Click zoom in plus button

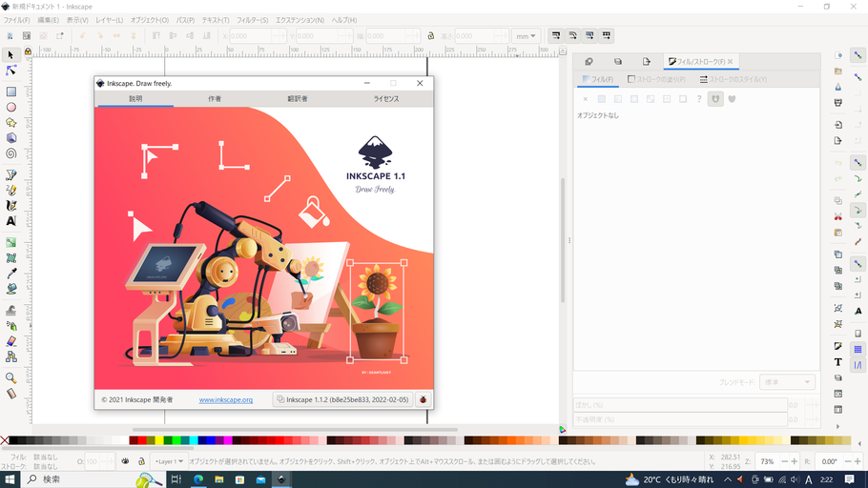795,461
